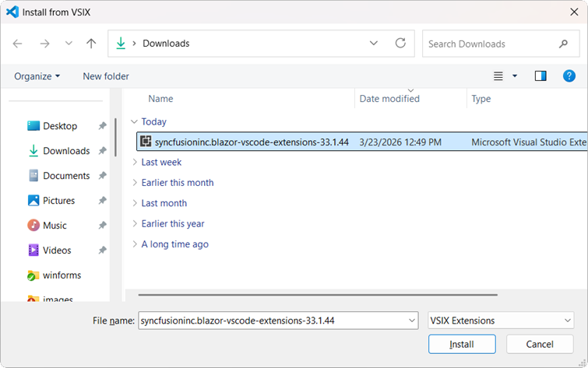Open the VSIX Extensions file type dropdown
The height and width of the screenshot is (368, 588).
(x=501, y=321)
